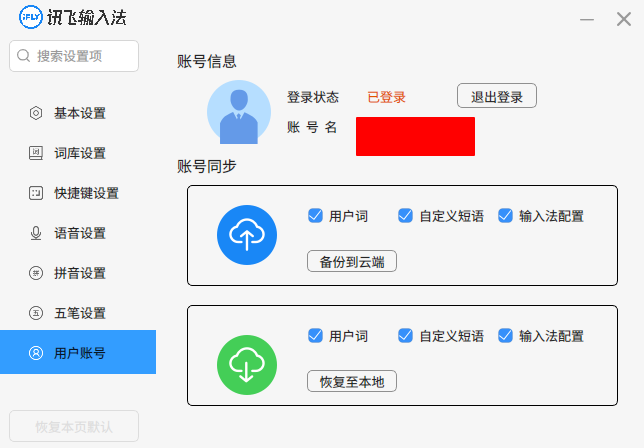Click the wubi icon beside 五笔设置
The height and width of the screenshot is (448, 644).
(36, 313)
